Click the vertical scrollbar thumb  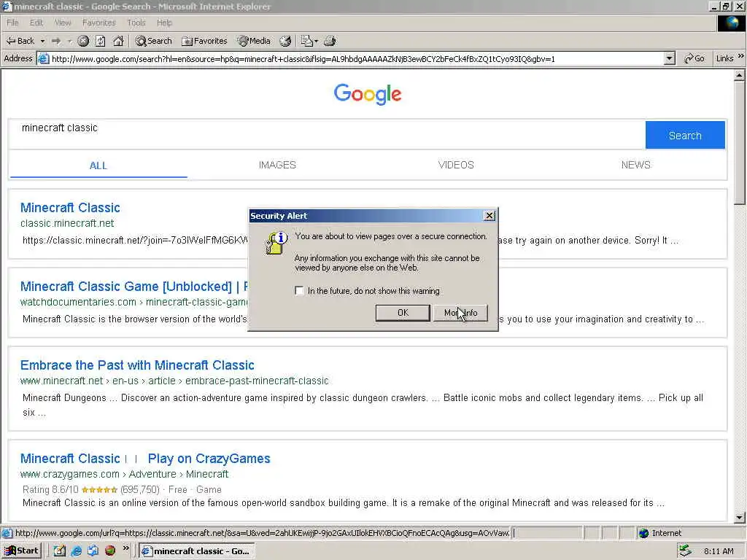pos(740,142)
